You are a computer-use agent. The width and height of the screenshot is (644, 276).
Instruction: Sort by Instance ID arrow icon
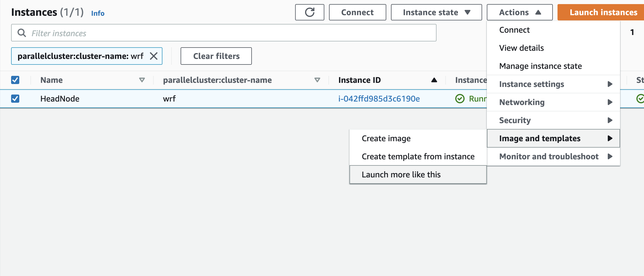434,80
